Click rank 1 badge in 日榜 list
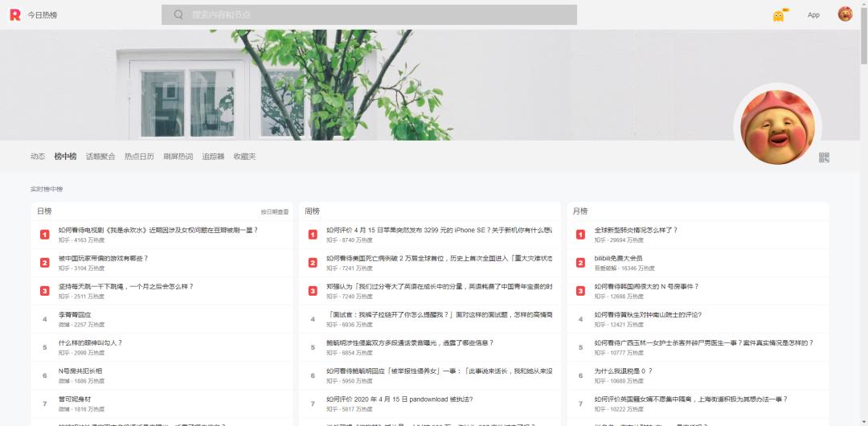This screenshot has height=426, width=868. [45, 235]
